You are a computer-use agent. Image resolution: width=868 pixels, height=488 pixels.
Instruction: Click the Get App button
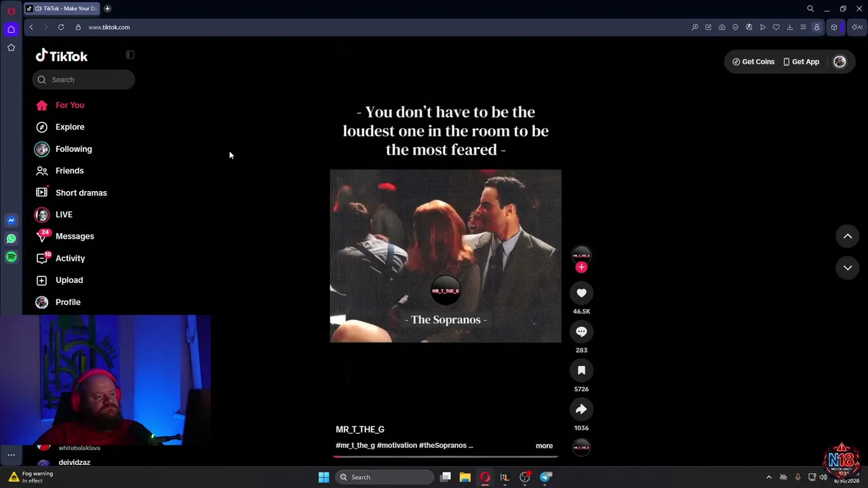(801, 62)
